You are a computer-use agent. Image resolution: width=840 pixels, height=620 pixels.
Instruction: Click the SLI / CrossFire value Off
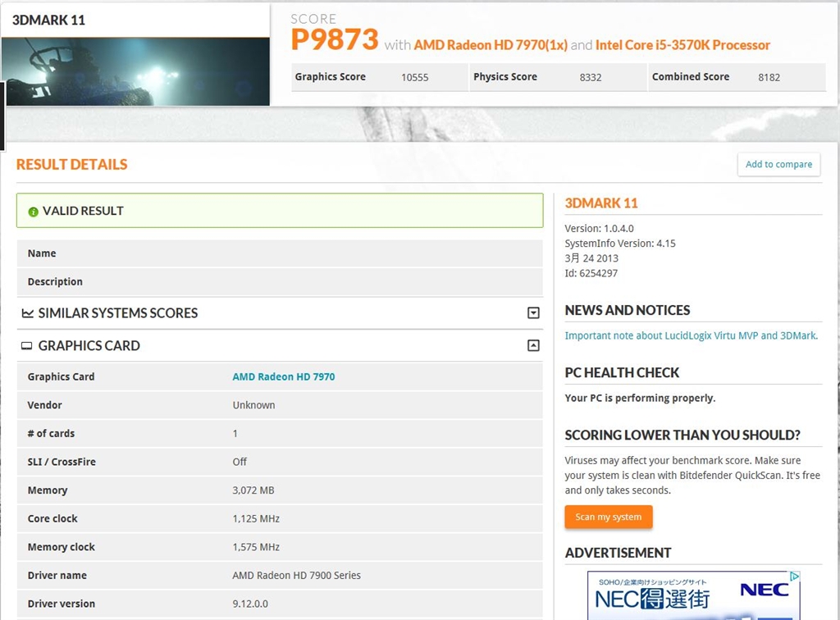[x=240, y=462]
